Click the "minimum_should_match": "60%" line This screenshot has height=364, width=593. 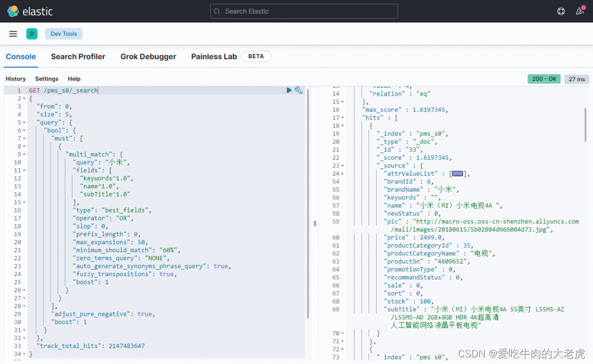click(x=126, y=250)
